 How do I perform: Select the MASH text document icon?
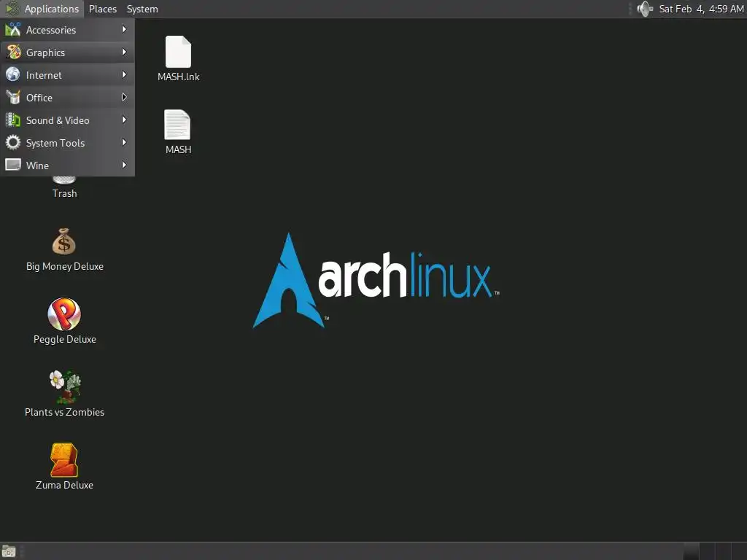tap(177, 125)
